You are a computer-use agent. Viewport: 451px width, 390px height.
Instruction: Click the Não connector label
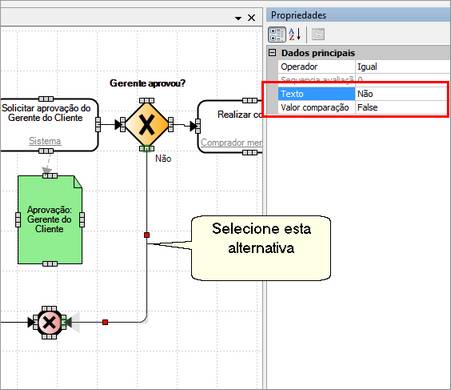(x=163, y=159)
